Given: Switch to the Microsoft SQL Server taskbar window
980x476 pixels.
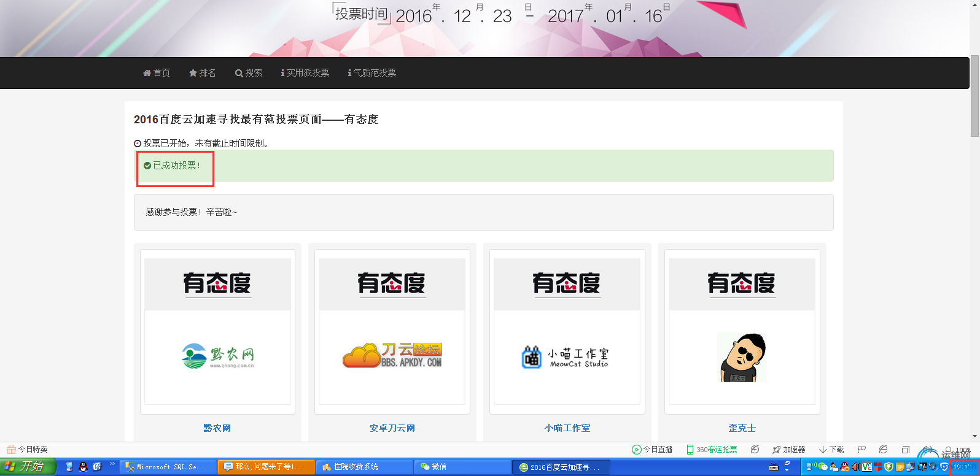Looking at the screenshot, I should 168,467.
